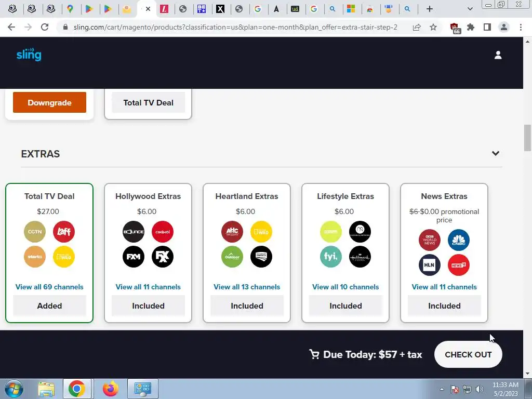Open News Extras View all 11 channels
This screenshot has width=532, height=399.
[444, 287]
